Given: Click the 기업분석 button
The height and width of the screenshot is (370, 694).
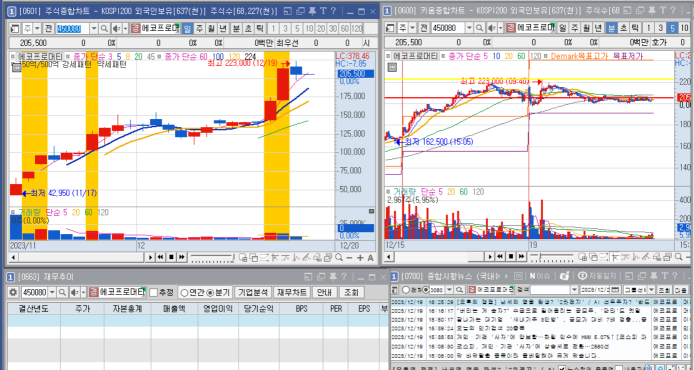Looking at the screenshot, I should (253, 293).
